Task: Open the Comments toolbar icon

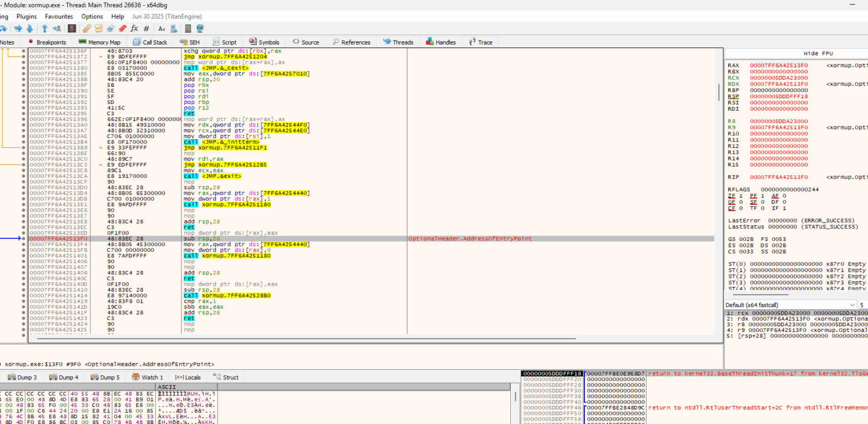Action: [98, 28]
